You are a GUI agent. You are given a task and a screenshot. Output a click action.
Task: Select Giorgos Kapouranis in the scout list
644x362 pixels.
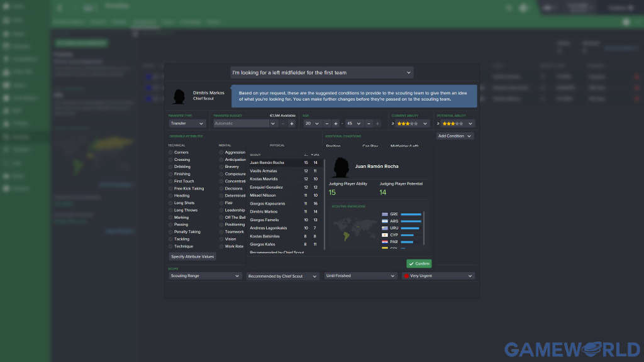click(x=284, y=204)
